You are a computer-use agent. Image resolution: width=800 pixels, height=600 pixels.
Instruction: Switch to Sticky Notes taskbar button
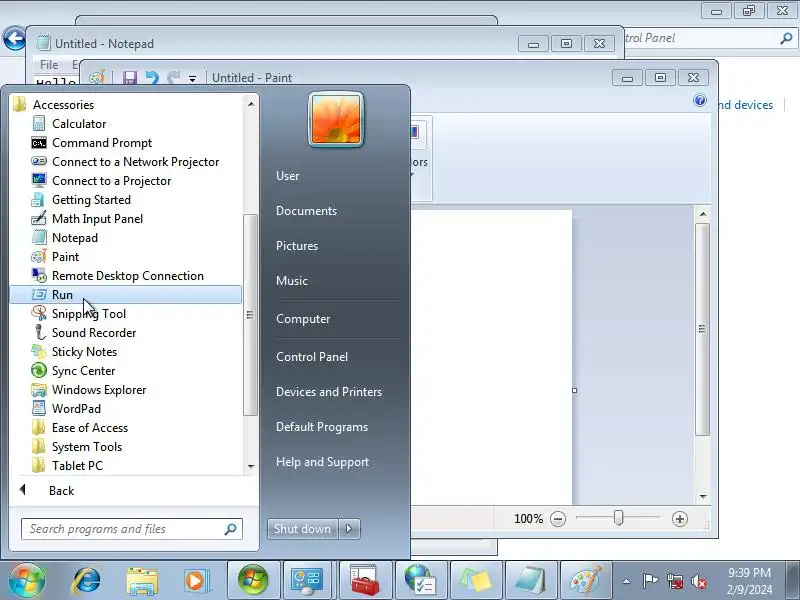point(475,580)
